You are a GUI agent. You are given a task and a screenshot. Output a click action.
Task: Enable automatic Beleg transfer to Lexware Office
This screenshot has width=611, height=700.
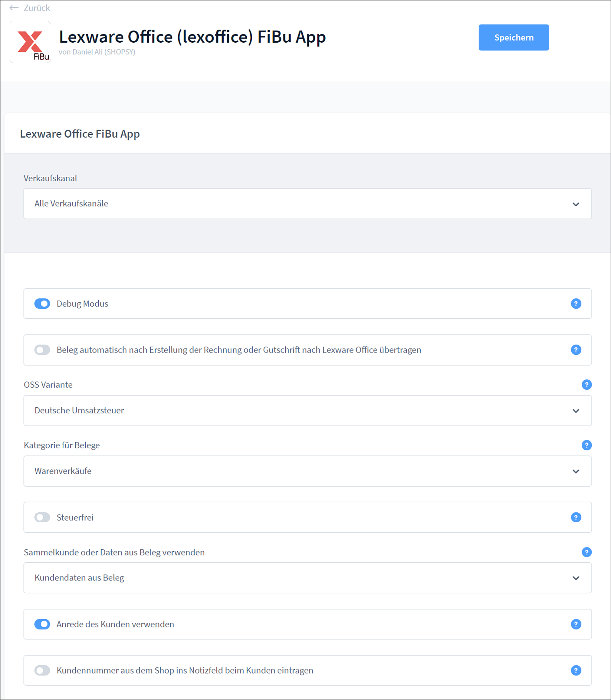[x=42, y=350]
